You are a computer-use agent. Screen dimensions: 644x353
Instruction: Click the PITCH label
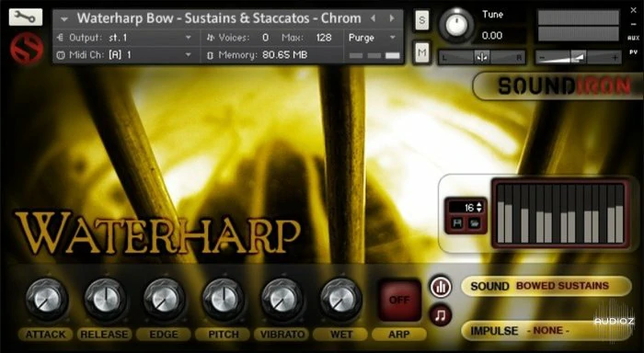tap(223, 335)
